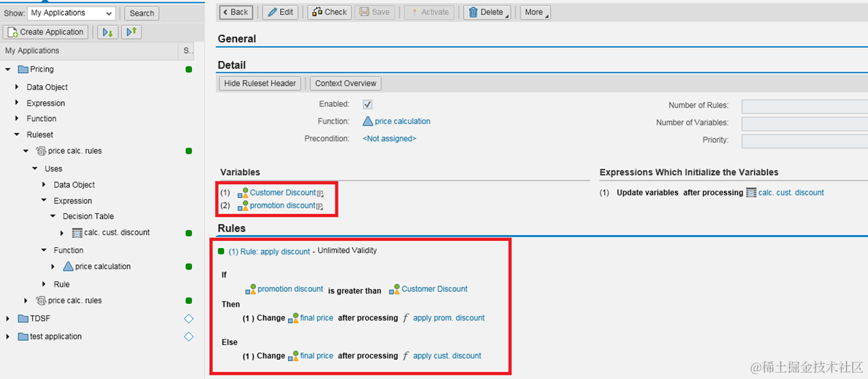Select Decision Table in the tree
This screenshot has height=379, width=868.
tap(88, 217)
